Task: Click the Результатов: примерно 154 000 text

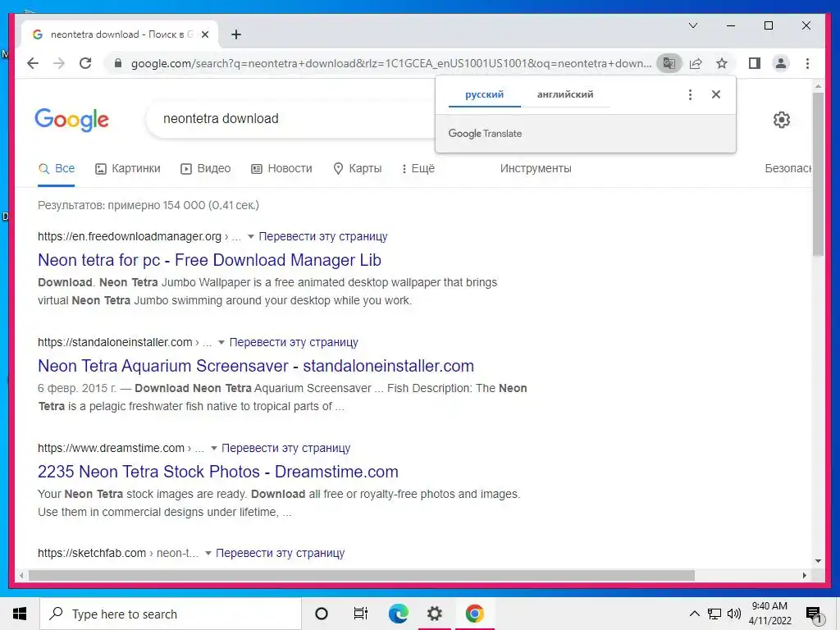Action: (x=148, y=205)
